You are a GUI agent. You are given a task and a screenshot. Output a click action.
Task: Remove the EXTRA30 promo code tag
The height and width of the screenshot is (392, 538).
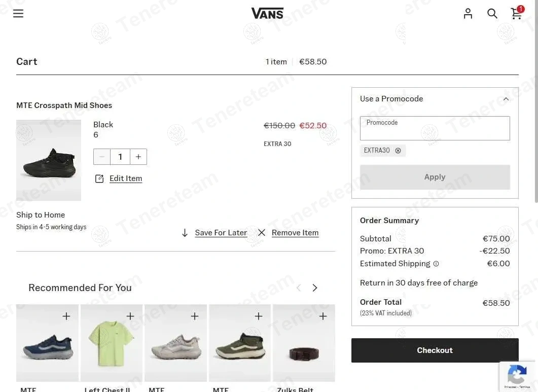point(398,151)
